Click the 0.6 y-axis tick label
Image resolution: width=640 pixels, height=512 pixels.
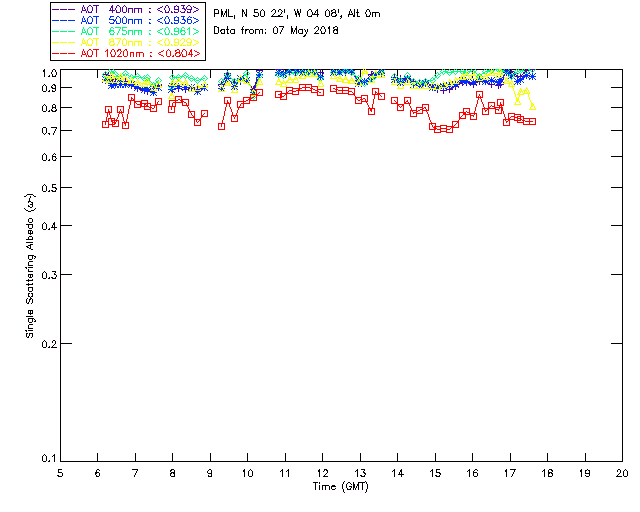point(49,157)
